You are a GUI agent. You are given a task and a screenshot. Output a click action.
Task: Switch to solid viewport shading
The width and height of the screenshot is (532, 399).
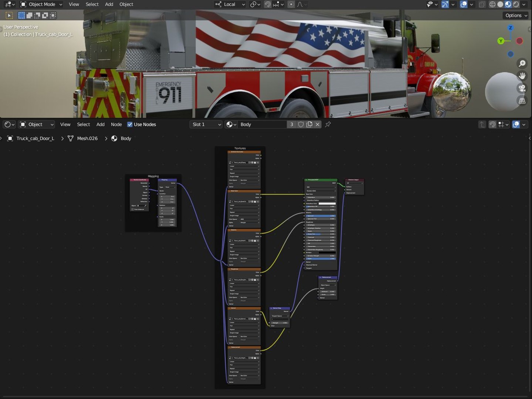[x=500, y=4]
